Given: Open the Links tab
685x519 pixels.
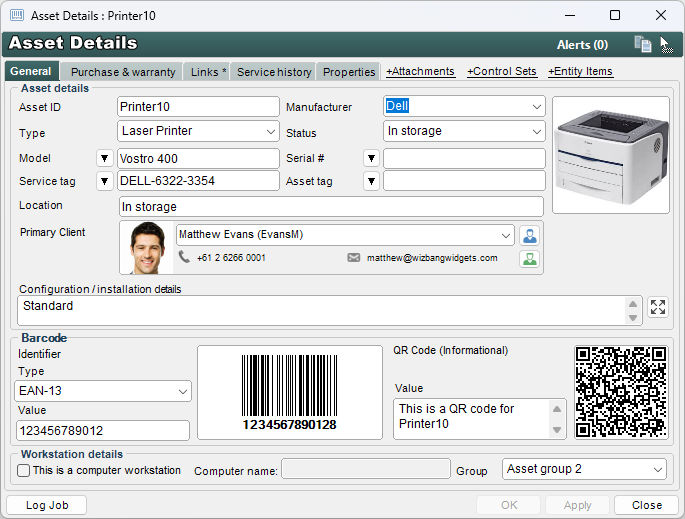Looking at the screenshot, I should tap(208, 72).
